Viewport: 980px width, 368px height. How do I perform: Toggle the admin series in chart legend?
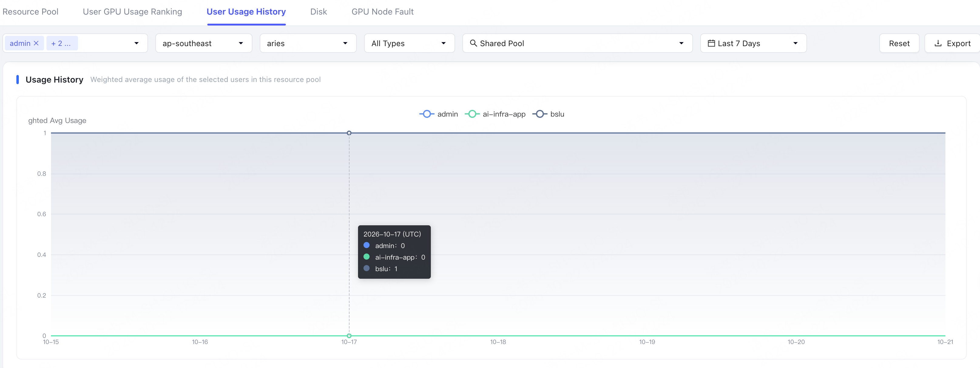tap(438, 114)
